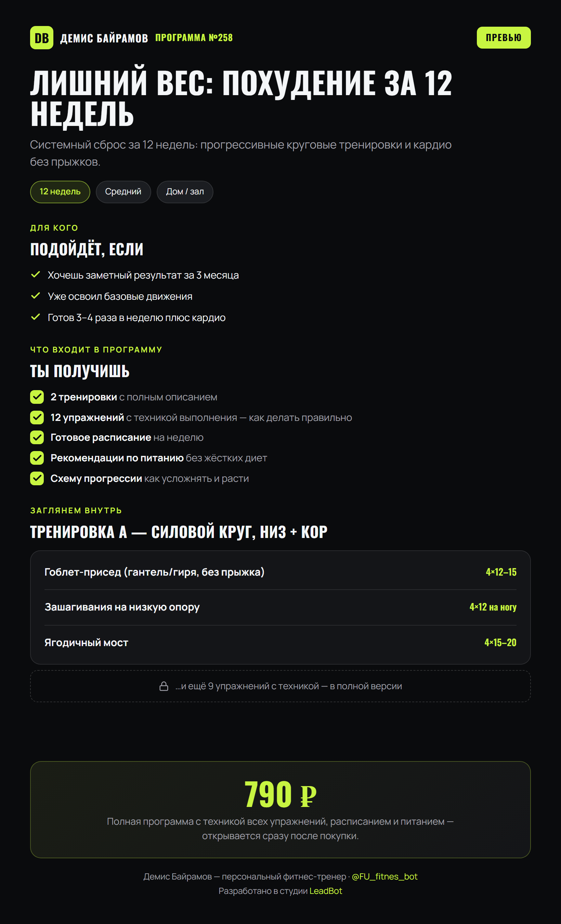Screen dimensions: 561x924
Task: Expand 'Гоблет-присед' exercise row
Action: 280,572
